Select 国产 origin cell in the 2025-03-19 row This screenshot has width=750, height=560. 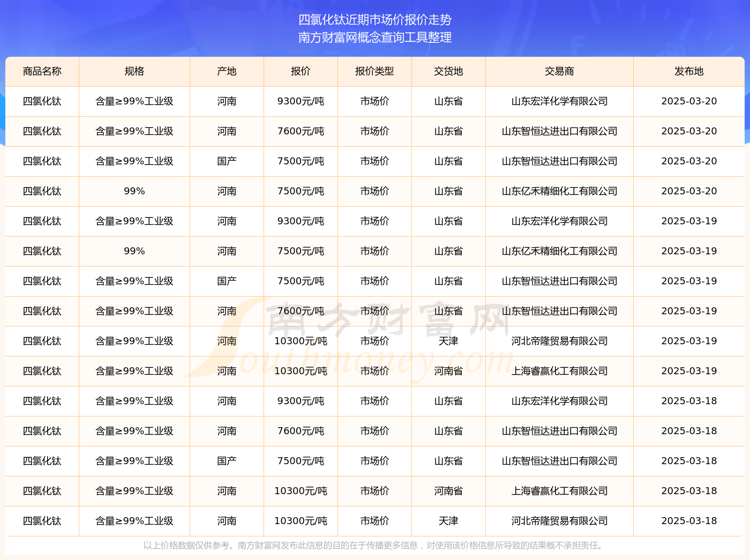(x=227, y=281)
